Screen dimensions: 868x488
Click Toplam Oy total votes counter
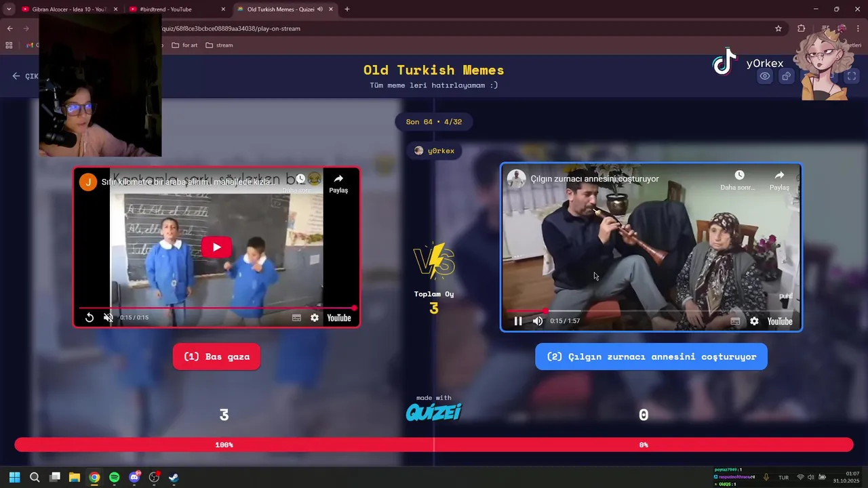[x=434, y=302]
